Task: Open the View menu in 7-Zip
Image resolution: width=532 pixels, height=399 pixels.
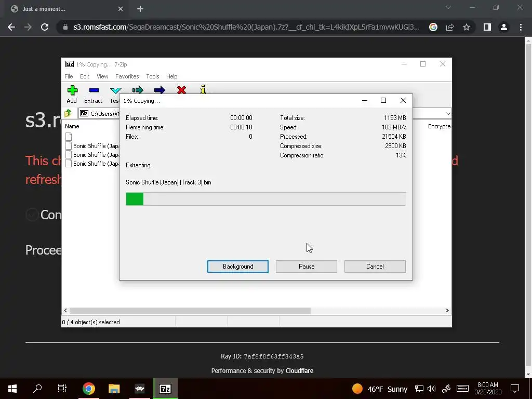Action: [x=102, y=76]
